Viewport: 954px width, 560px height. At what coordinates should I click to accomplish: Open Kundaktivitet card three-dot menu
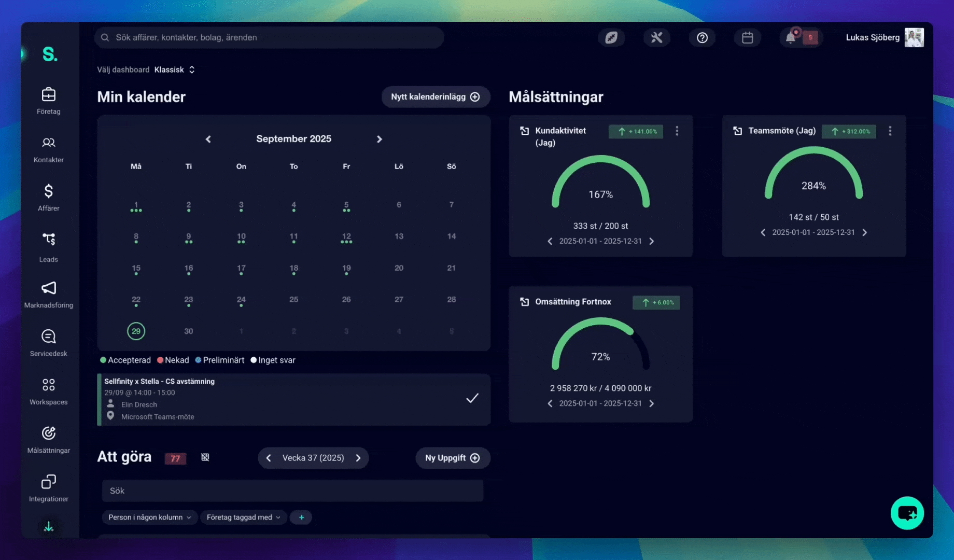tap(677, 131)
